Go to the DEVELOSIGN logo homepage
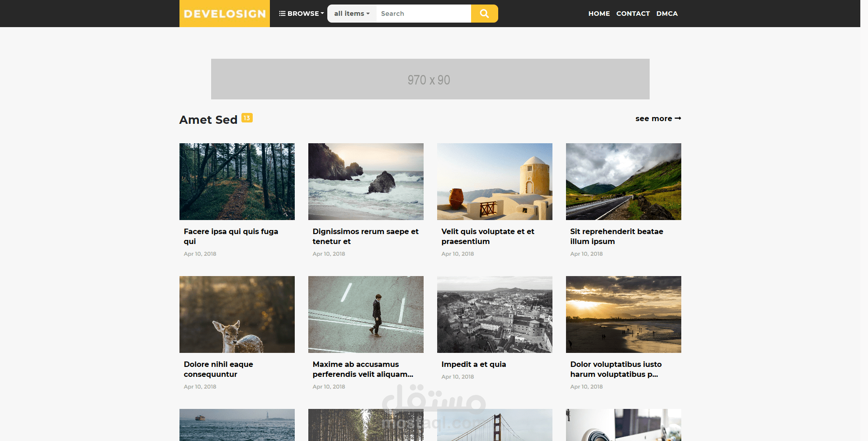Viewport: 868px width, 441px height. tap(225, 14)
